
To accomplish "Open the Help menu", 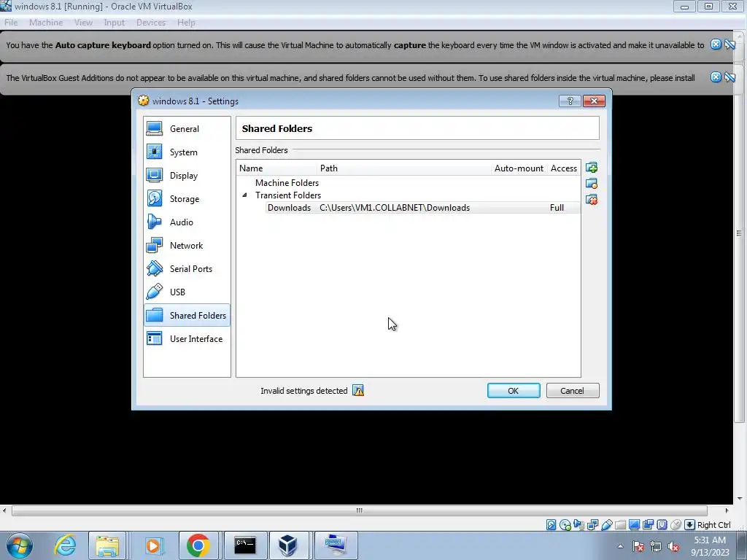I will [x=186, y=23].
